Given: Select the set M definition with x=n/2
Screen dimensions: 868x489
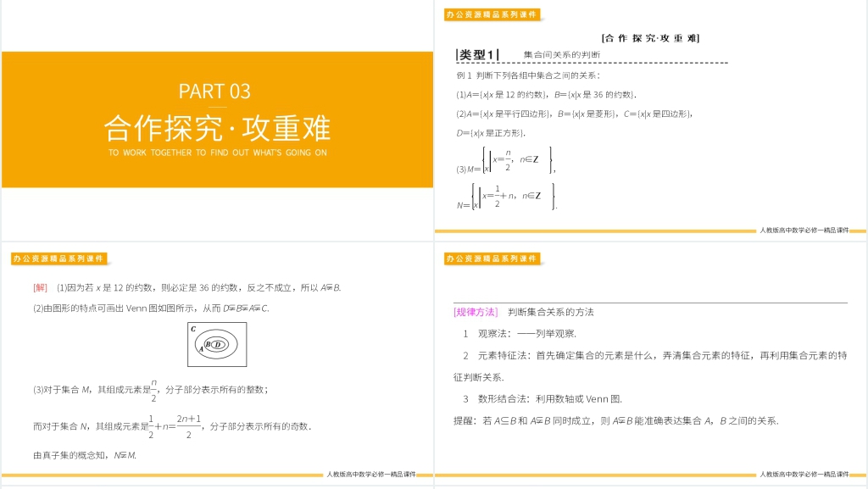Looking at the screenshot, I should click(x=505, y=160).
